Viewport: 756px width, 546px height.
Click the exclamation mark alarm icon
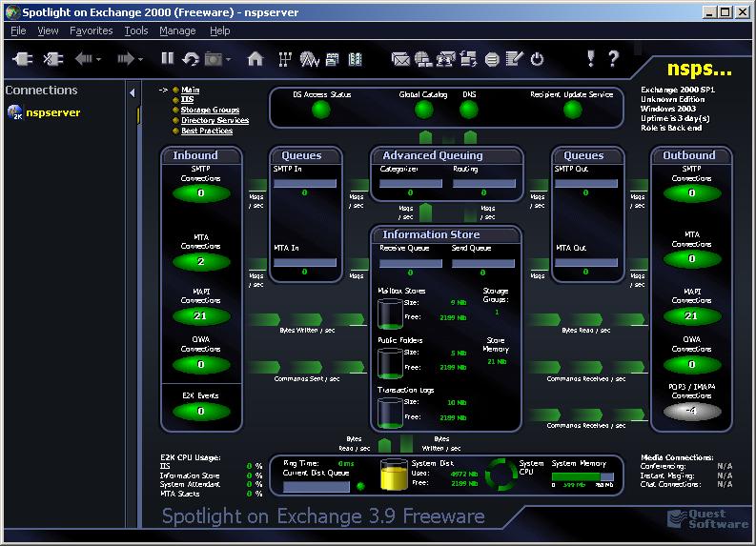tap(591, 58)
